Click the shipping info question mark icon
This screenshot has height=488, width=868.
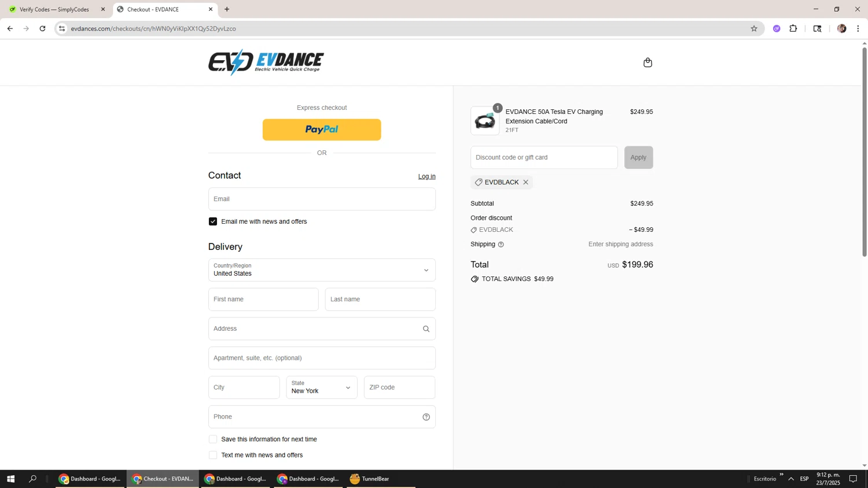pos(501,245)
